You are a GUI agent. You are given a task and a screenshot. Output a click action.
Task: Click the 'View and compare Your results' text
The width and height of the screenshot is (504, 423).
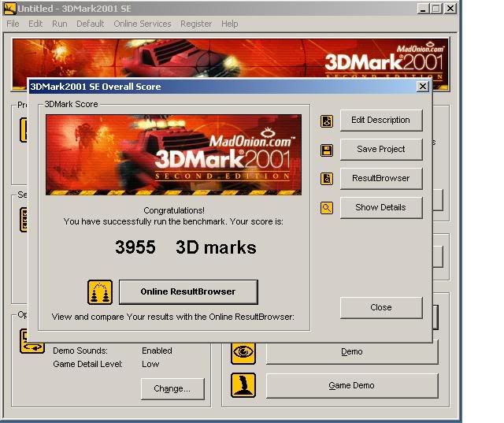click(x=173, y=317)
